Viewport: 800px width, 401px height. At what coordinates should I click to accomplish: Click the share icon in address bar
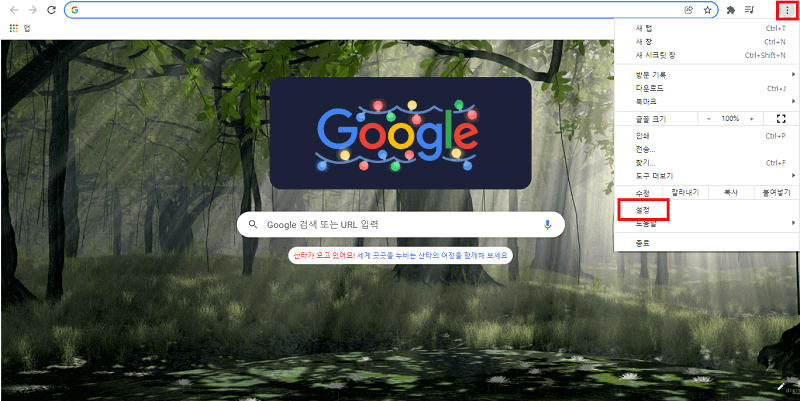click(689, 10)
